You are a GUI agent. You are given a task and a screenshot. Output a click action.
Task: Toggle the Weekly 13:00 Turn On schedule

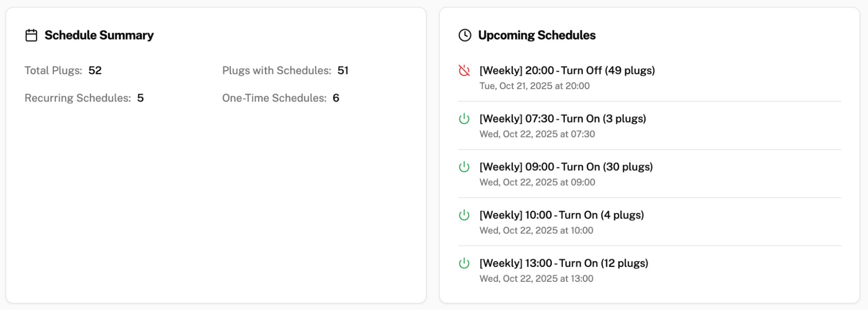(x=564, y=263)
